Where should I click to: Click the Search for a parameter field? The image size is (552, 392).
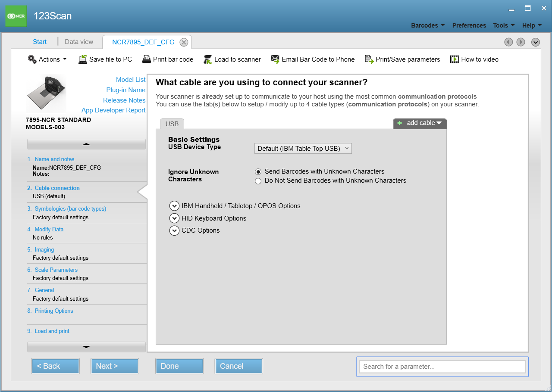coord(442,367)
